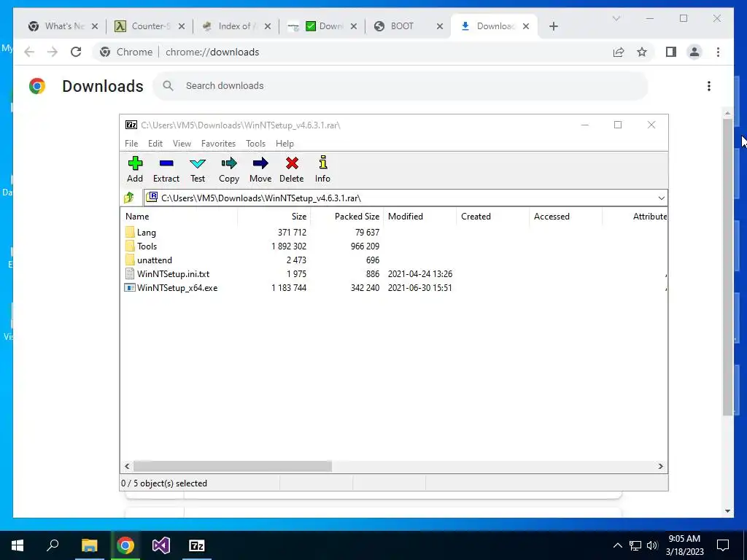Close the BOOT tab
This screenshot has width=747, height=560.
(440, 26)
